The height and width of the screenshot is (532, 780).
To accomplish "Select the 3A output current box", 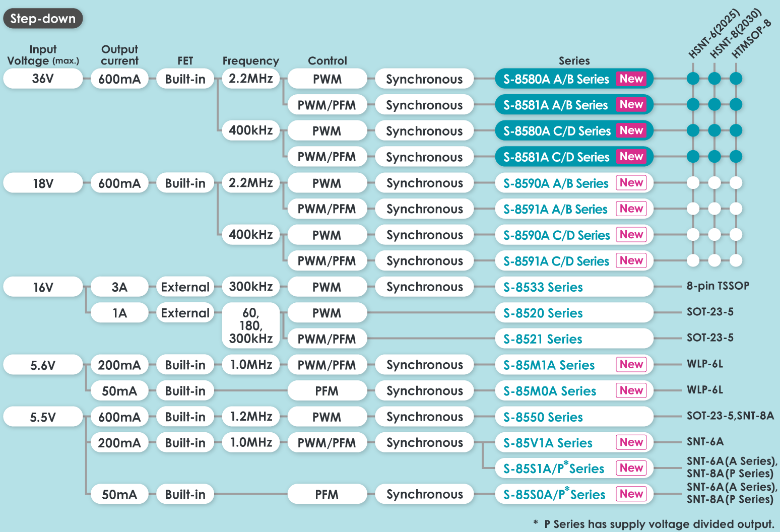I will click(x=119, y=287).
